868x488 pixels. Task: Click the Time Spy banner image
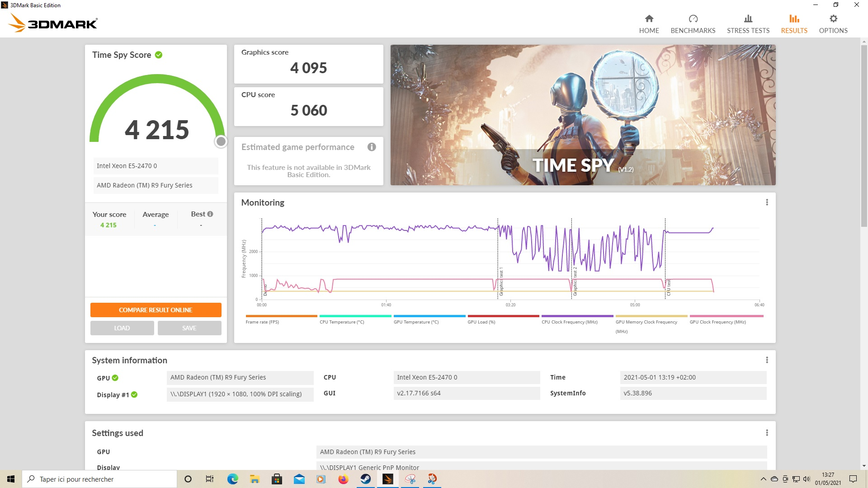(x=583, y=115)
